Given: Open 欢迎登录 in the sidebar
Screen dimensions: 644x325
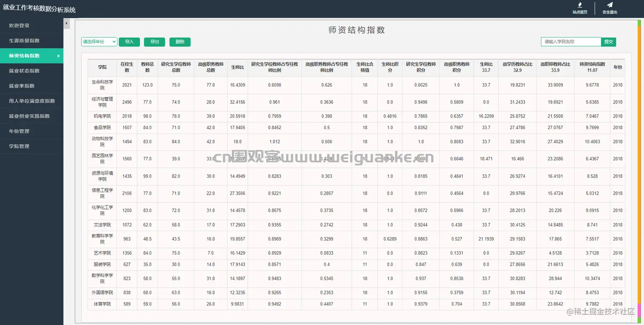Looking at the screenshot, I should [x=32, y=26].
